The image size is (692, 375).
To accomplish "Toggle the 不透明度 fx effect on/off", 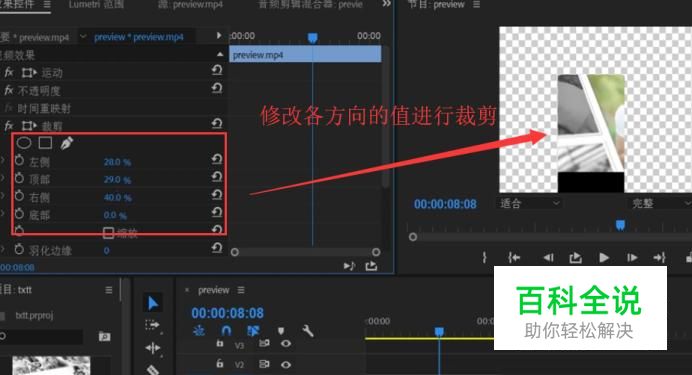I will [x=9, y=90].
